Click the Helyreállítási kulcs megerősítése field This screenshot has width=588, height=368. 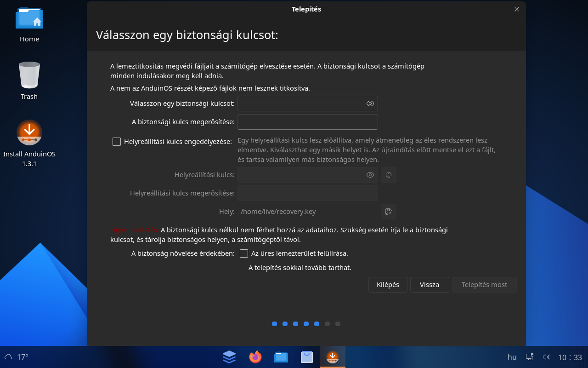(x=307, y=193)
